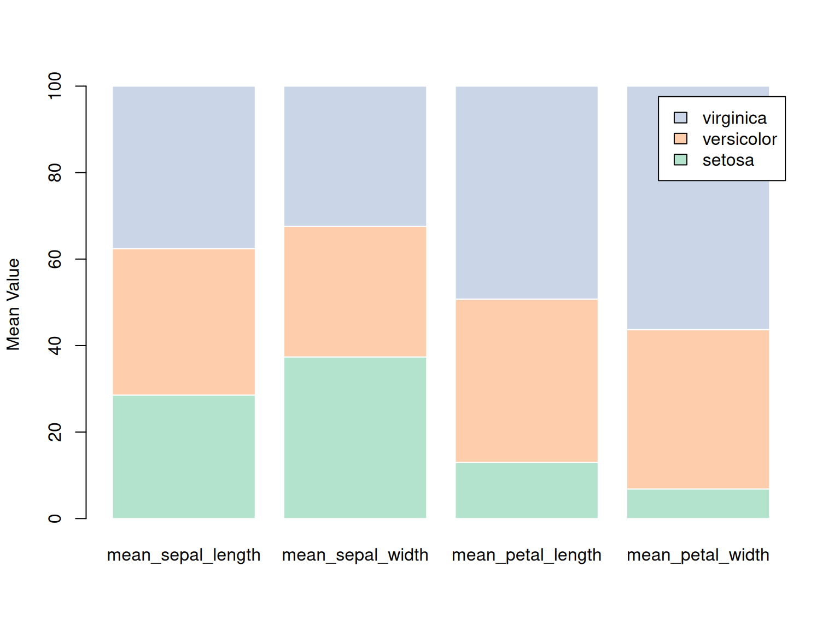Click the setosa segment of mean_sepal_length bar

tap(184, 456)
